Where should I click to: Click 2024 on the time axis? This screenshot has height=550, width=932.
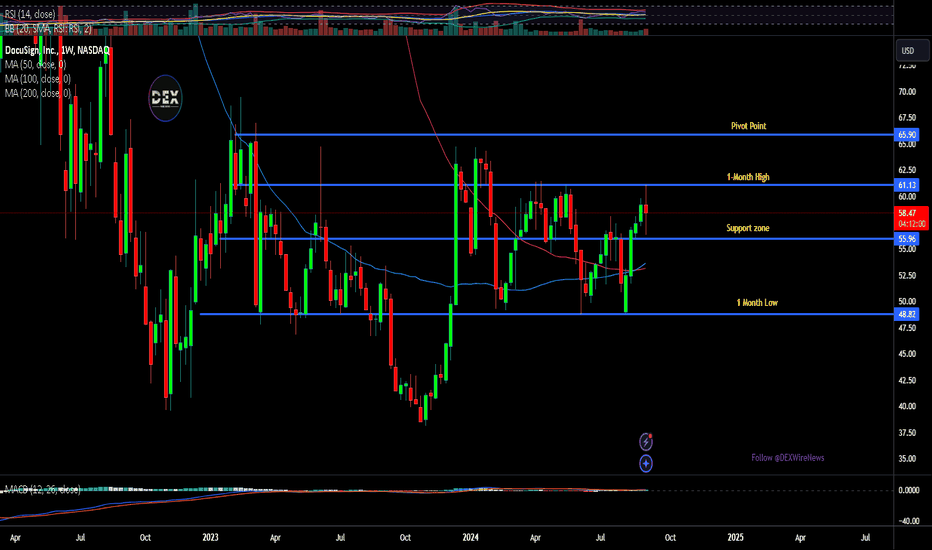point(470,537)
